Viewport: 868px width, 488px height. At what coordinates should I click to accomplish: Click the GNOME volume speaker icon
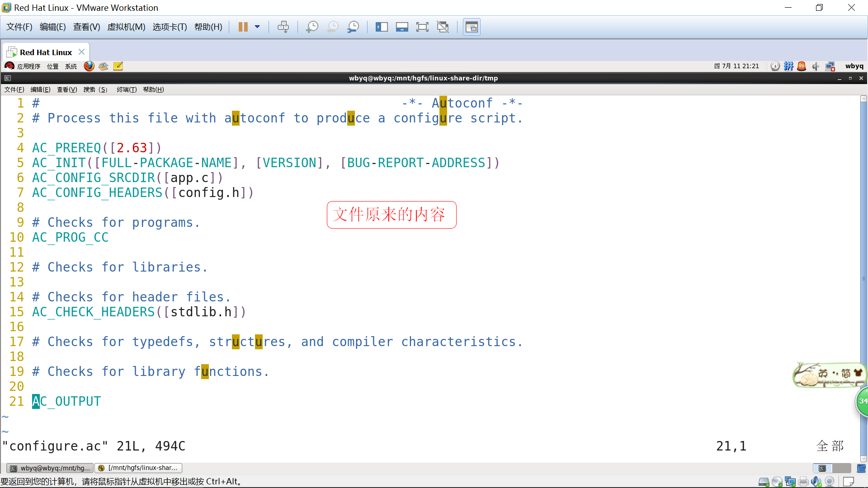[x=816, y=66]
